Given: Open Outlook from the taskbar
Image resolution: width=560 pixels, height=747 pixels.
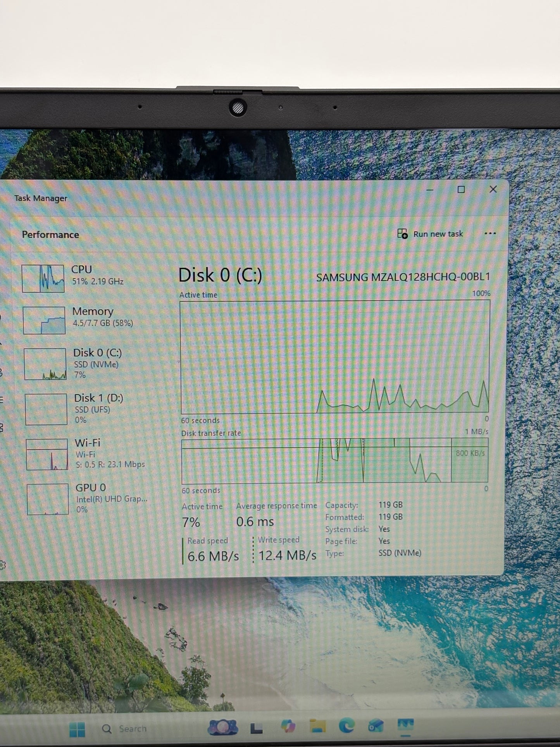Looking at the screenshot, I should point(376,725).
